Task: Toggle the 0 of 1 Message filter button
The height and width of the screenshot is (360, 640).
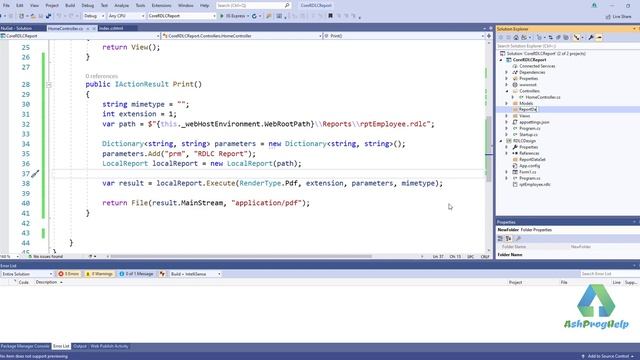Action: [136, 274]
